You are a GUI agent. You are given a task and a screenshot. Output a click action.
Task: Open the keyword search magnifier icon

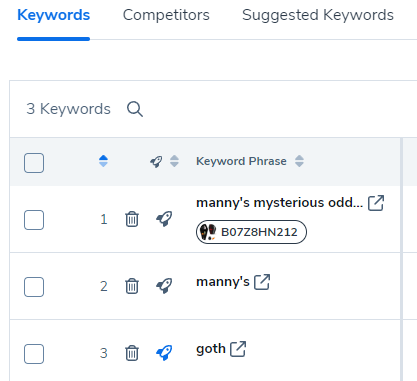[x=135, y=109]
